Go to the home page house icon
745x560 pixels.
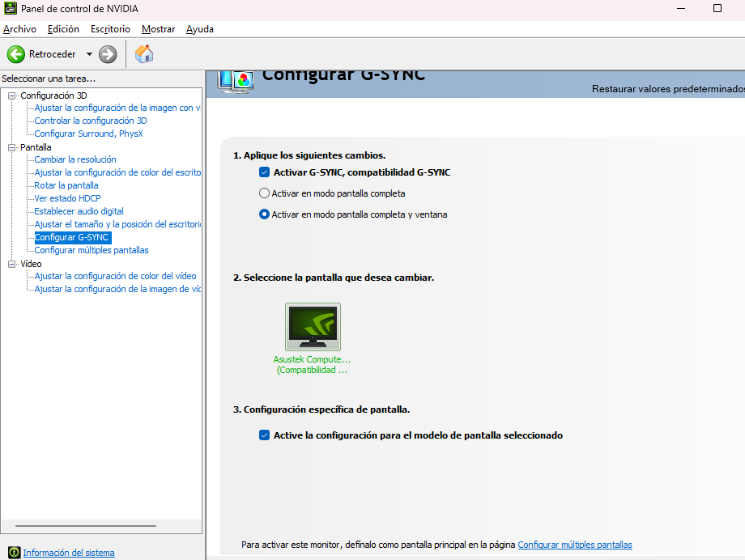[144, 54]
